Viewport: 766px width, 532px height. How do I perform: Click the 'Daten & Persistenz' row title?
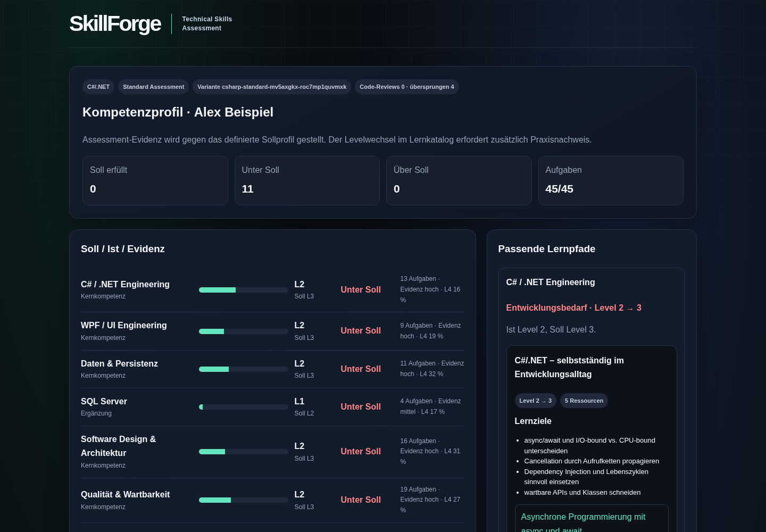coord(119,363)
